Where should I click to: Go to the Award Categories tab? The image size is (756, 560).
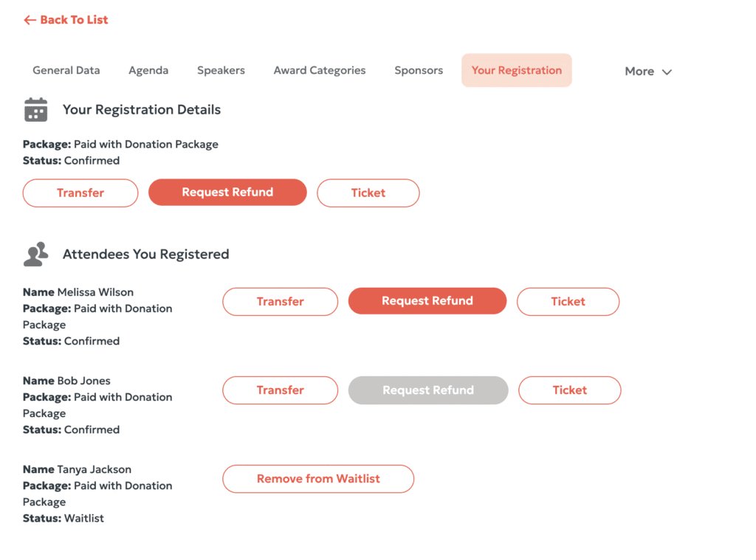(319, 71)
